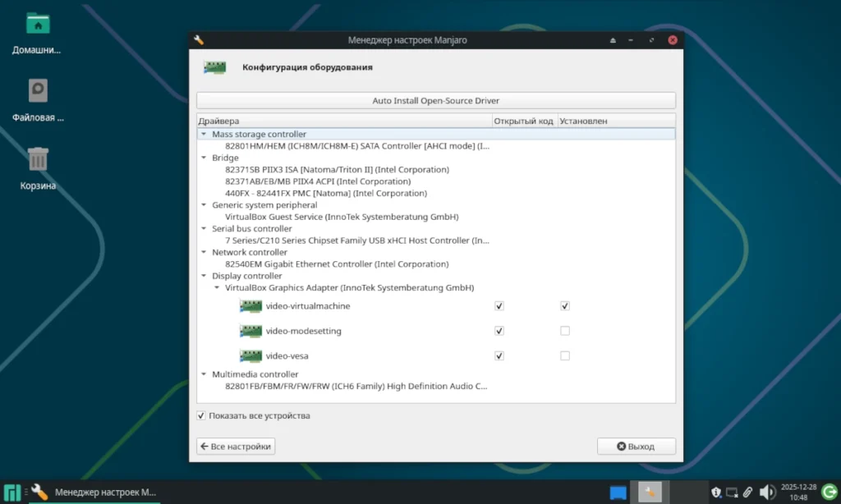Collapse Multimedia controller category
Viewport: 841px width, 504px height.
click(204, 374)
